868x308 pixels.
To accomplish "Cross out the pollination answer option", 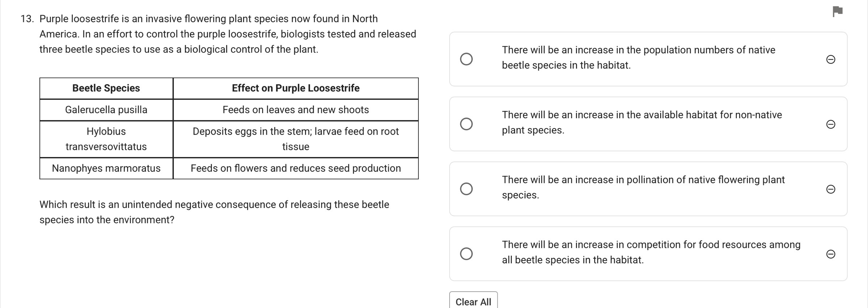I will (x=831, y=189).
